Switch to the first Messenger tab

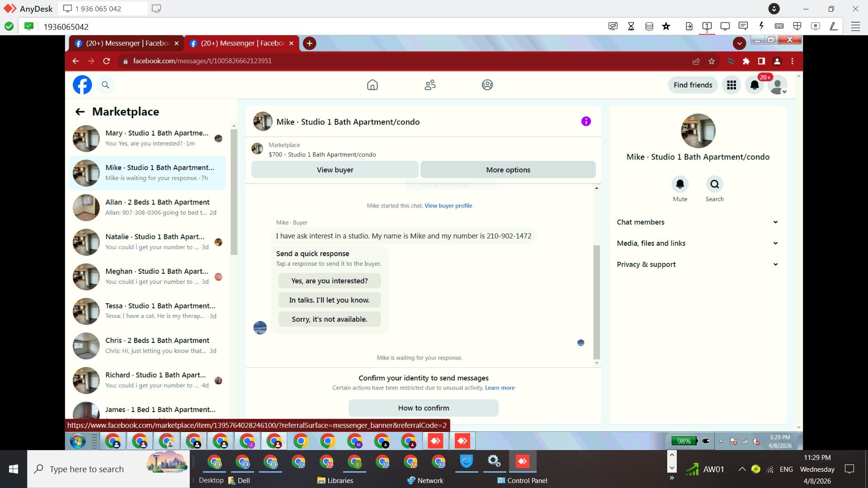click(122, 43)
